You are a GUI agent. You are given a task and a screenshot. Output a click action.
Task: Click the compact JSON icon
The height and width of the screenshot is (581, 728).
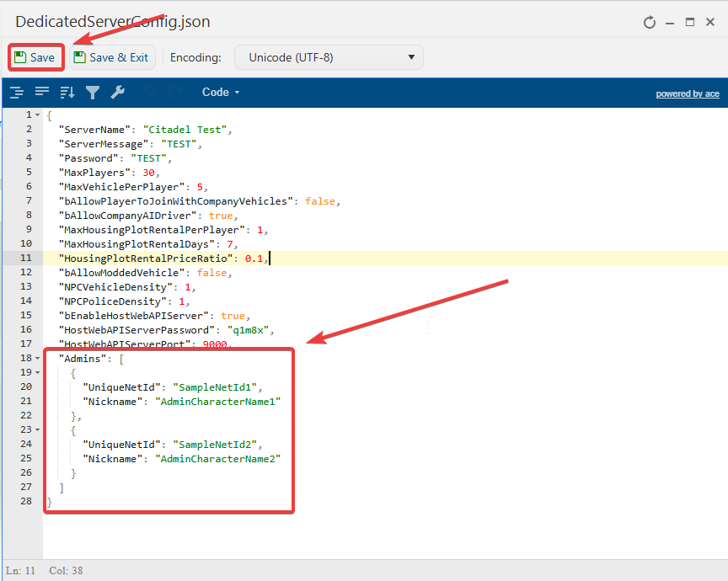coord(42,92)
